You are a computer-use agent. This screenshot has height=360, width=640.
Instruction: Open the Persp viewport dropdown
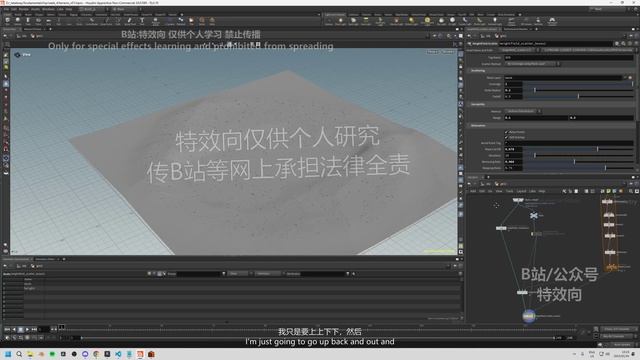pyautogui.click(x=432, y=52)
